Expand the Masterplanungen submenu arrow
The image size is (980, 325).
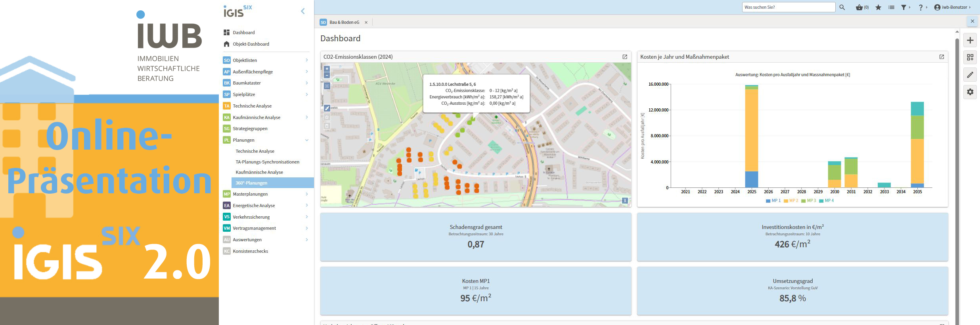(x=307, y=194)
